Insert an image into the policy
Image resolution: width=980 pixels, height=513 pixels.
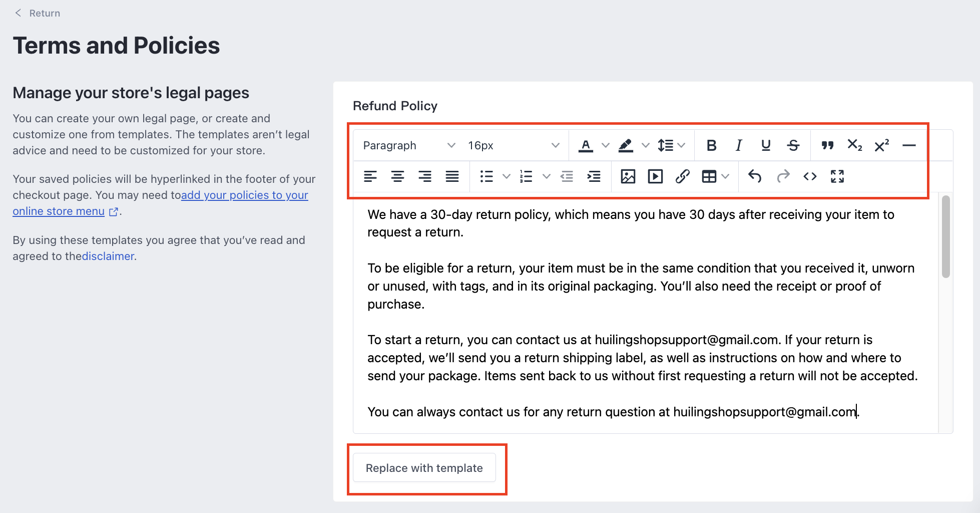click(x=628, y=176)
